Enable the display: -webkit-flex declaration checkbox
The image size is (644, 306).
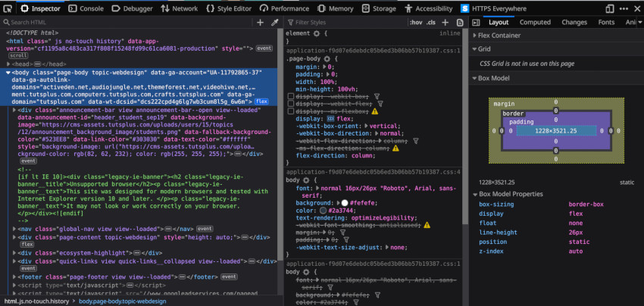291,104
